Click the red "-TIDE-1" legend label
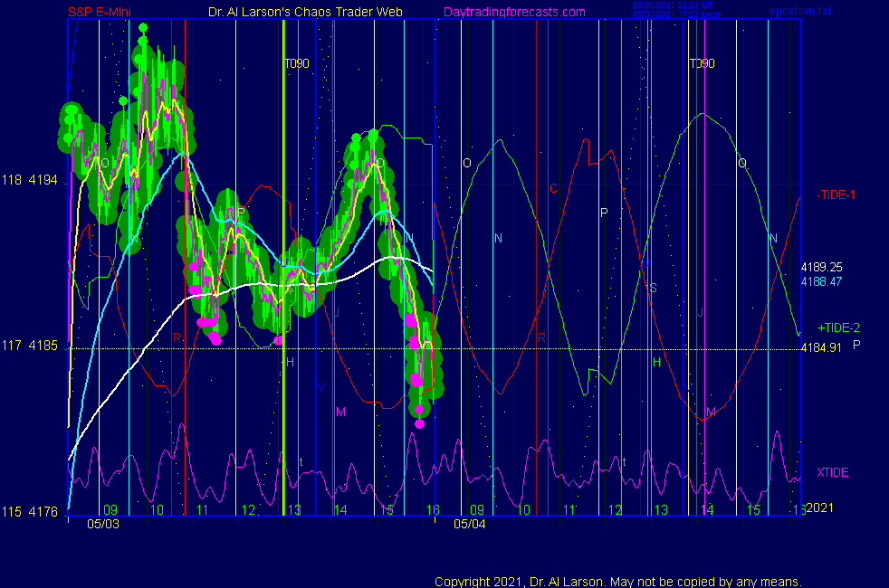The image size is (889, 588). tap(836, 194)
